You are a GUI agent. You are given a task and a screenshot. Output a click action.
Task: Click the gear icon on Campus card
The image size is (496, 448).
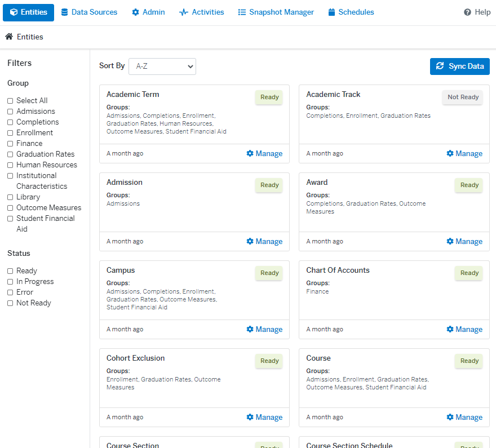(250, 329)
